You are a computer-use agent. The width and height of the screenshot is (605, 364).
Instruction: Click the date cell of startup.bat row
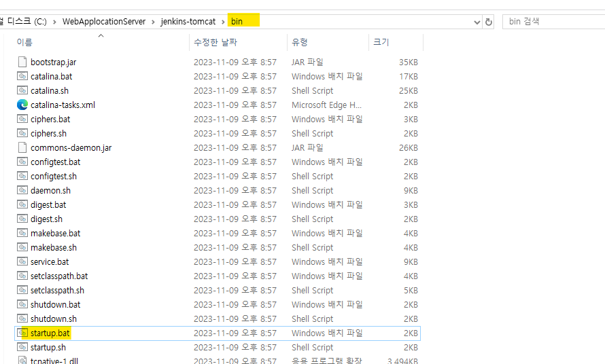tap(235, 333)
